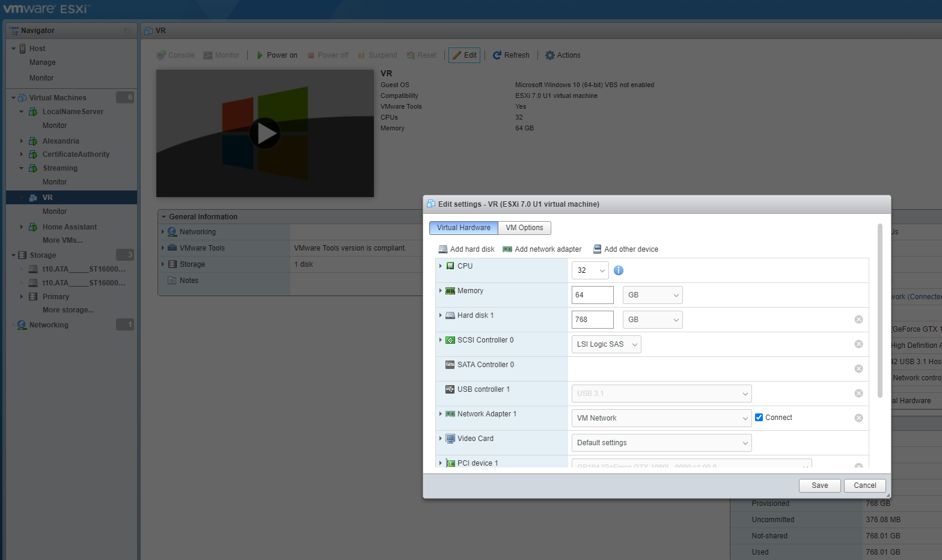
Task: Save the VM settings
Action: pyautogui.click(x=819, y=485)
